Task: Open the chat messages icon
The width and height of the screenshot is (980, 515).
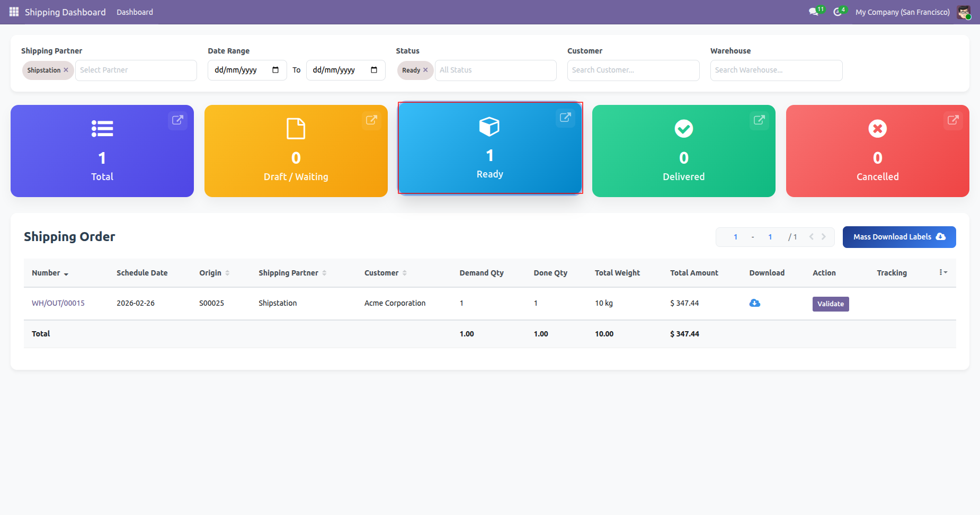Action: coord(814,12)
